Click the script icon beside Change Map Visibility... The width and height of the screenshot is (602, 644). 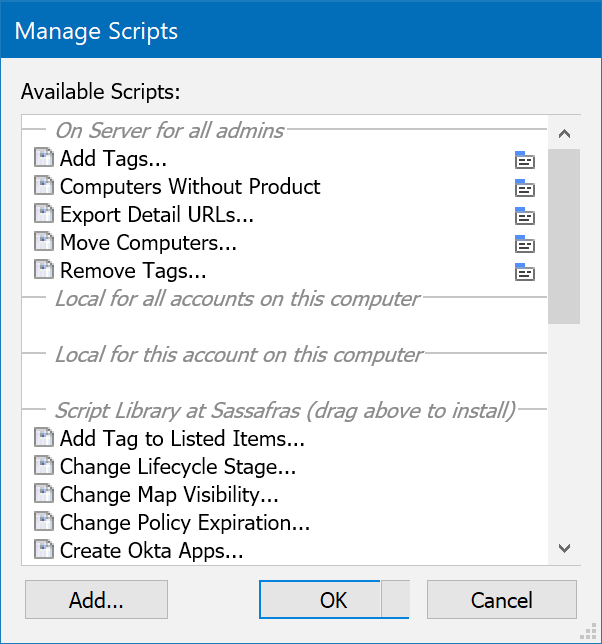point(44,493)
